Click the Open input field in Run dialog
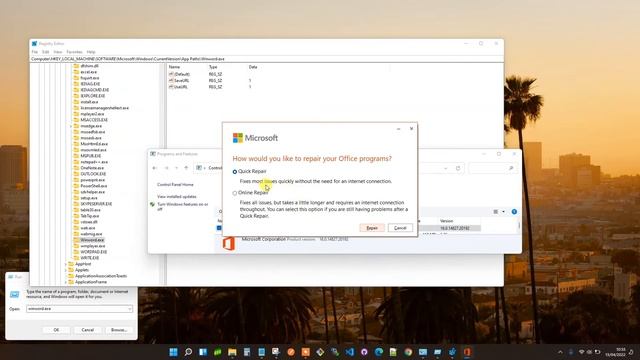 79,309
